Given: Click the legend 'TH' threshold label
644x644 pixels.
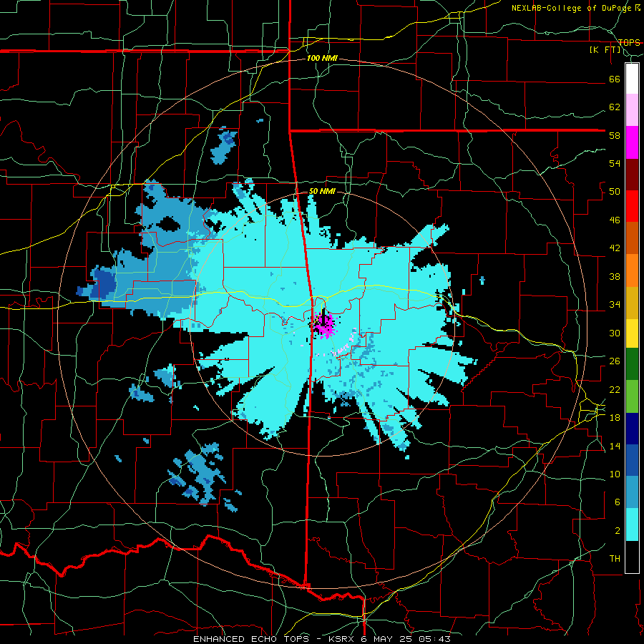Looking at the screenshot, I should [x=615, y=559].
